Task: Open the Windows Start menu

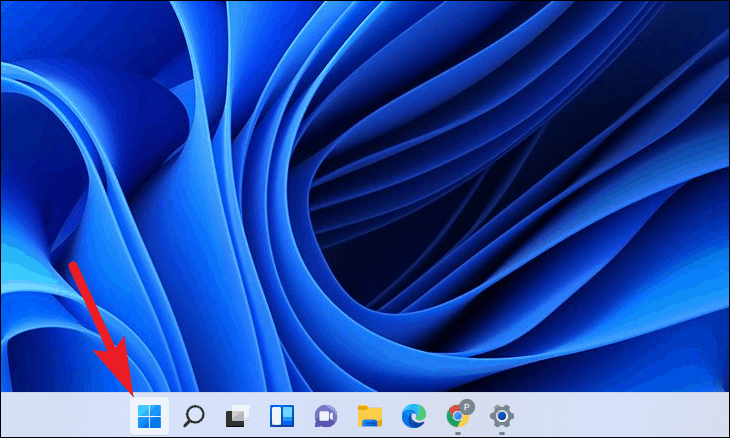Action: tap(149, 416)
